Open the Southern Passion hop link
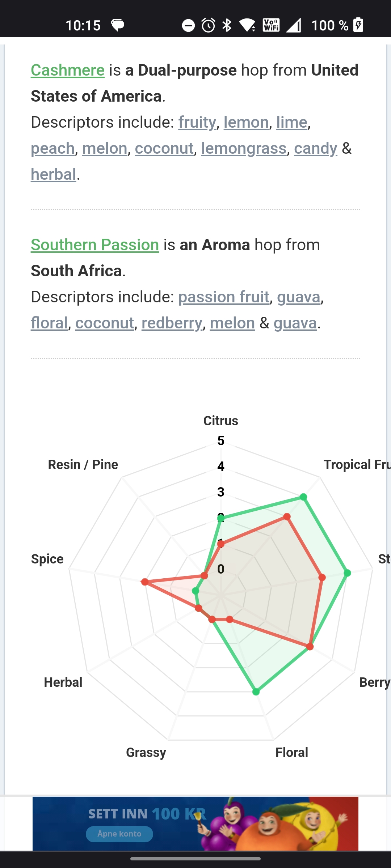This screenshot has width=391, height=868. tap(95, 245)
